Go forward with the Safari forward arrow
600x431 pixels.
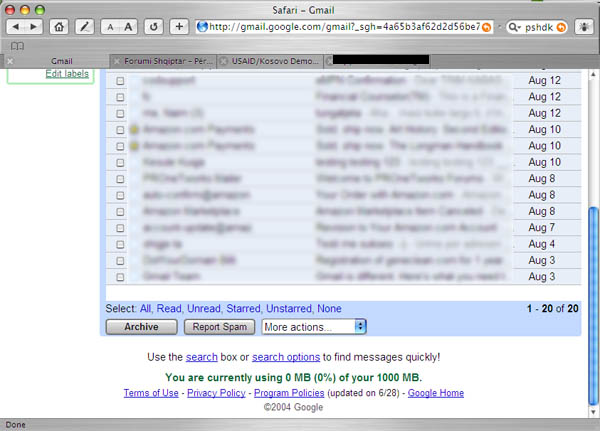(x=34, y=27)
